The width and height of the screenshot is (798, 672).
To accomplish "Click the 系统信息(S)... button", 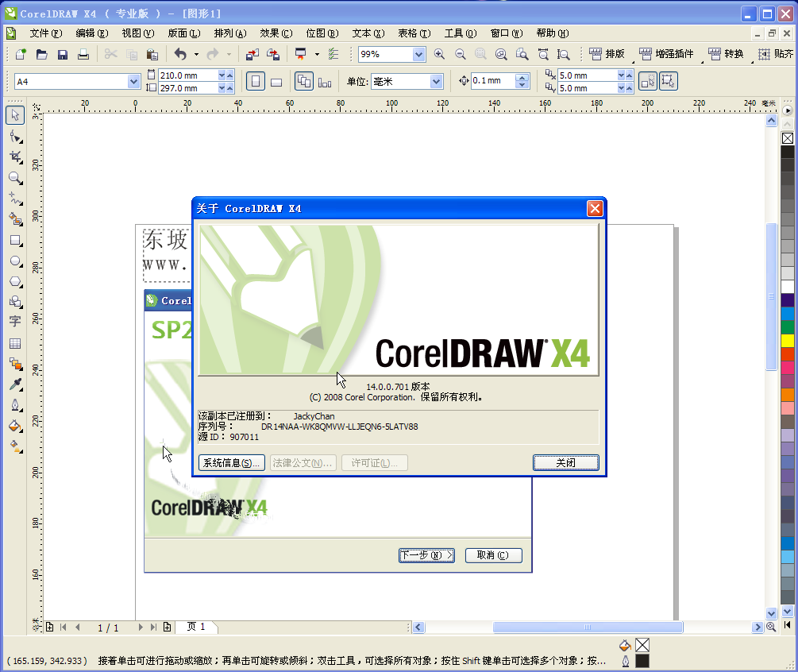I will coord(232,463).
